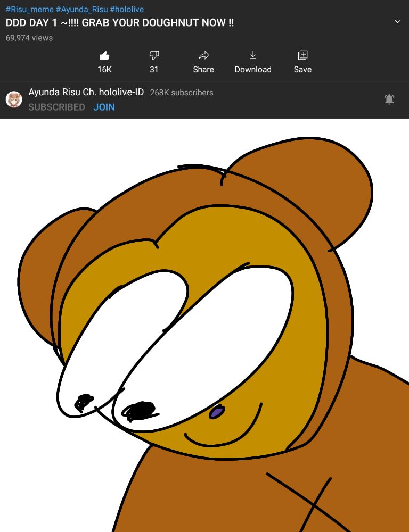Tap the 16K like count
Screen dimensions: 409x532
104,70
